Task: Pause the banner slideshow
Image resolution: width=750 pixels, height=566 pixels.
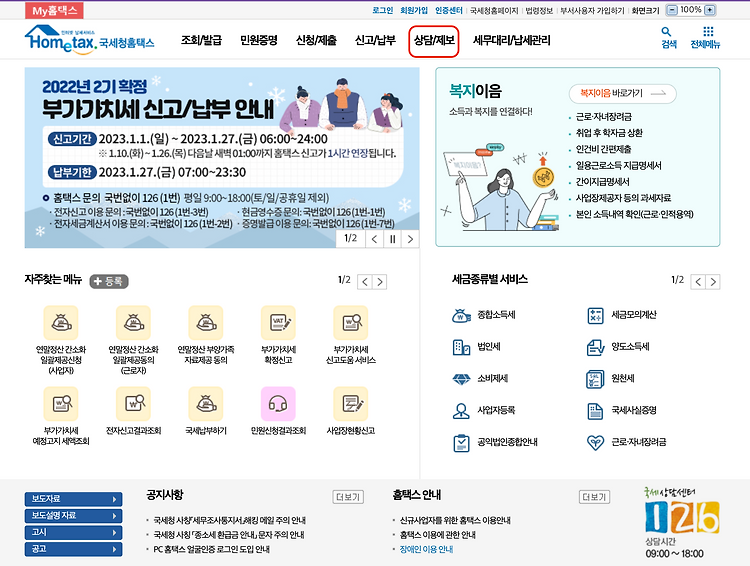Action: 392,239
